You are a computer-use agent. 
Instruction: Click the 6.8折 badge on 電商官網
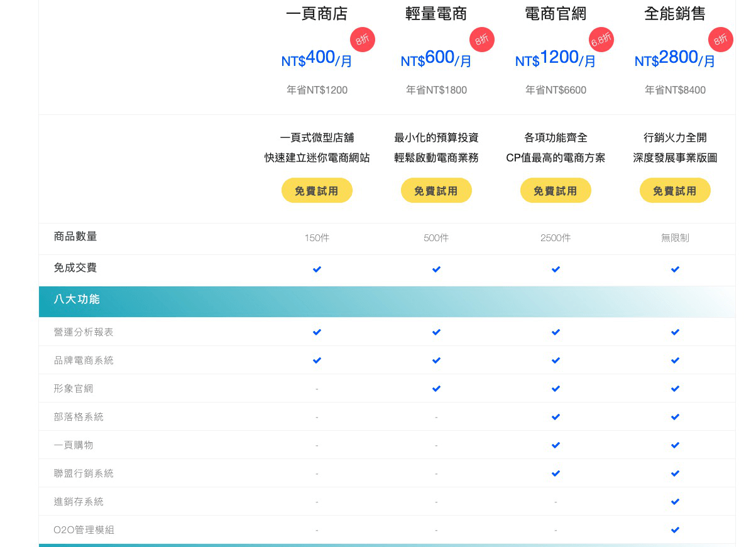click(601, 40)
